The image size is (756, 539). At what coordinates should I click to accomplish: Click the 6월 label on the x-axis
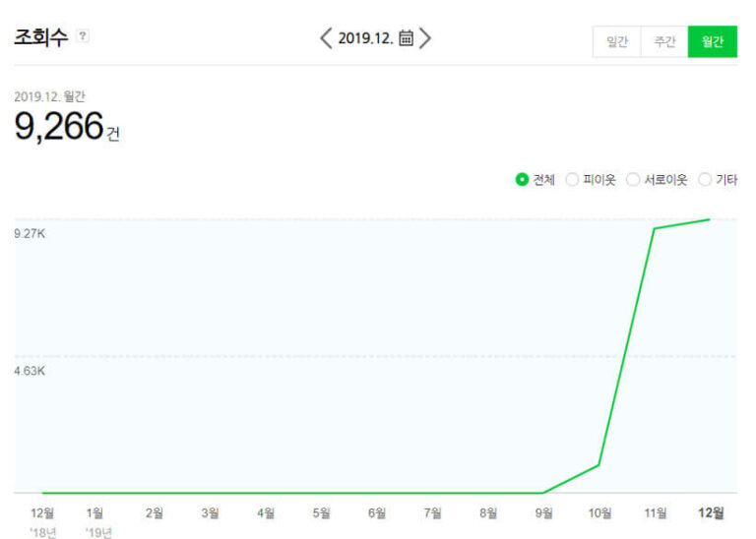(x=377, y=513)
